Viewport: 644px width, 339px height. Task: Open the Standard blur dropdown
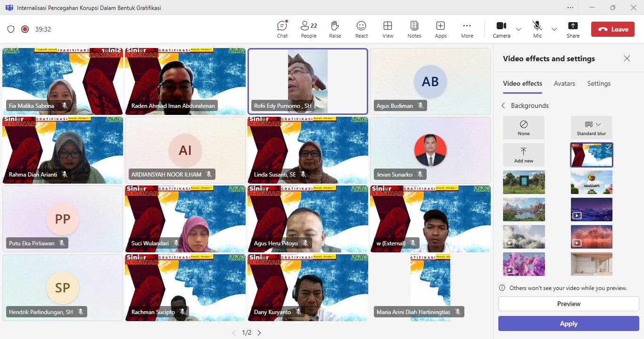(591, 128)
